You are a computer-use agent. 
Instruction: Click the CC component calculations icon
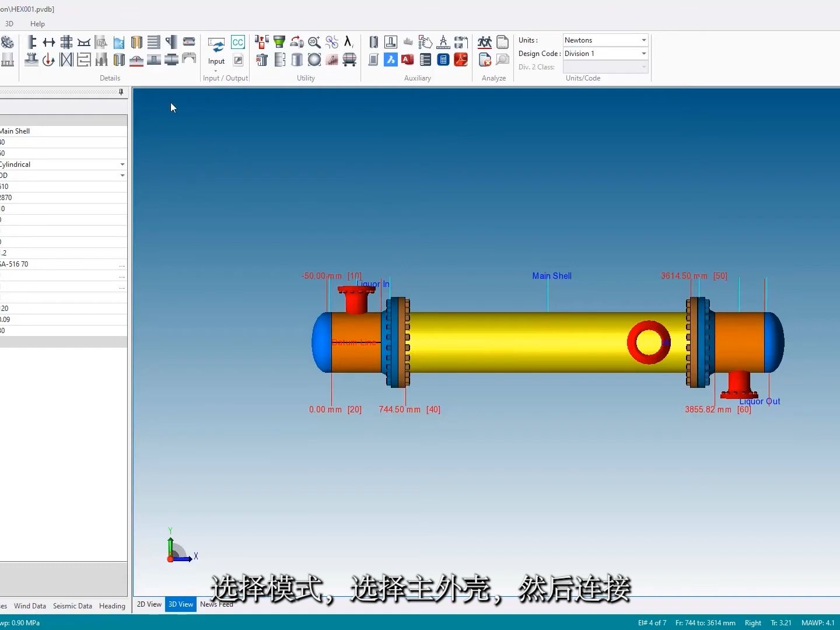click(239, 42)
